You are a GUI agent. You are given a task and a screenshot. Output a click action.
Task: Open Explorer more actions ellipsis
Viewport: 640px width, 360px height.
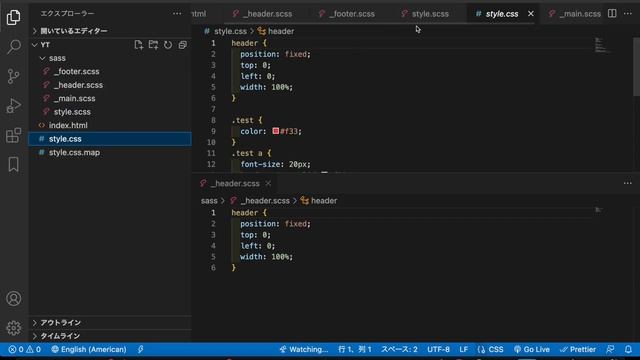[177, 13]
